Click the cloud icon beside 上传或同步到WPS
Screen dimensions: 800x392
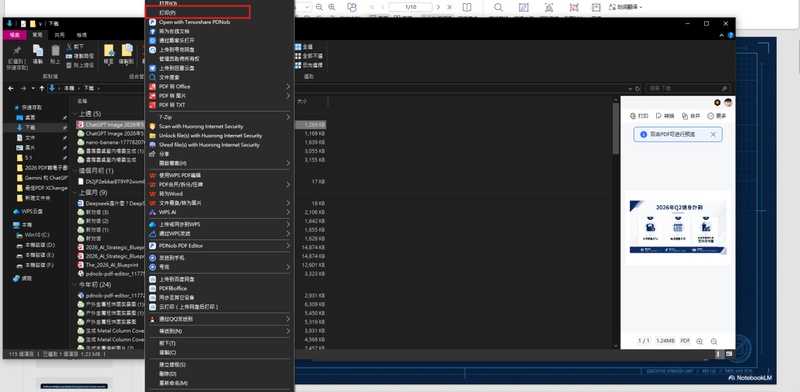tap(152, 224)
